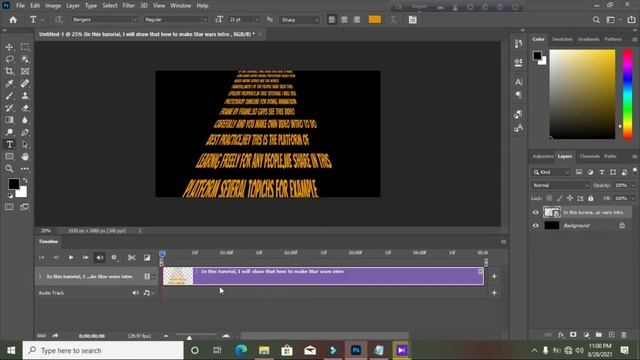640x360 pixels.
Task: Toggle layer filter on/off switch
Action: tap(635, 171)
